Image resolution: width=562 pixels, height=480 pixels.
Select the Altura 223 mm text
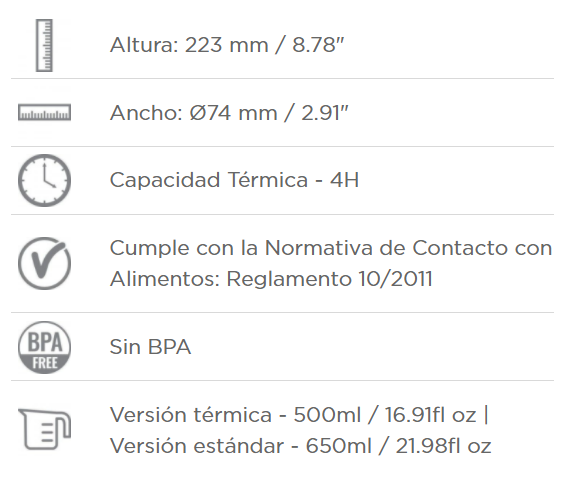[189, 45]
